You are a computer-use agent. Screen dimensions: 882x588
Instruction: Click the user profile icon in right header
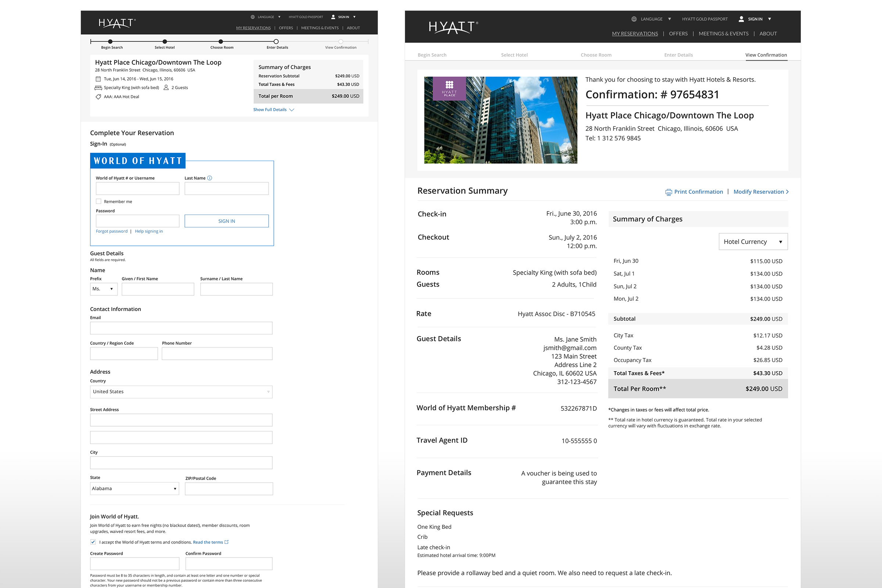(741, 19)
